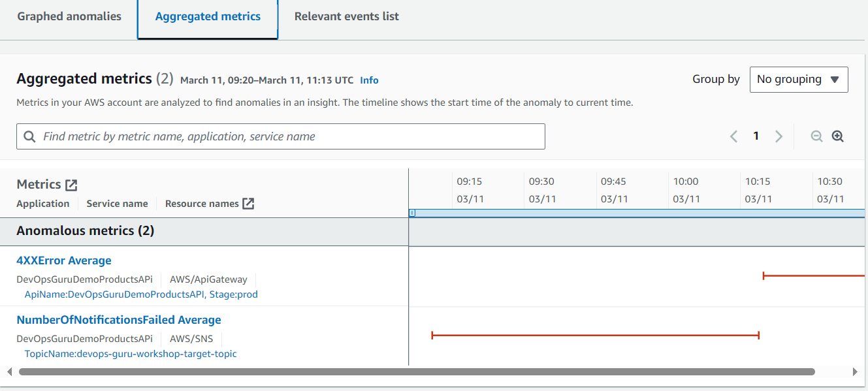Open the devops-guru-workshop-target-topic resource link
This screenshot has width=868, height=391.
tap(131, 354)
